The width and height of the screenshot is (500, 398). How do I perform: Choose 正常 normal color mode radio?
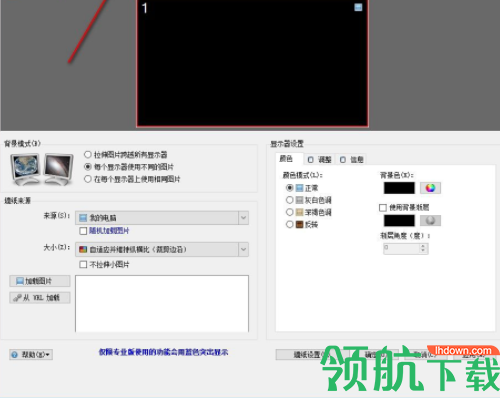point(290,188)
